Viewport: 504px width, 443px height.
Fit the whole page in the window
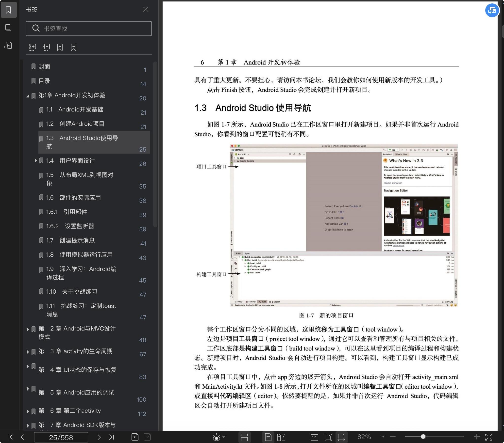(x=328, y=437)
